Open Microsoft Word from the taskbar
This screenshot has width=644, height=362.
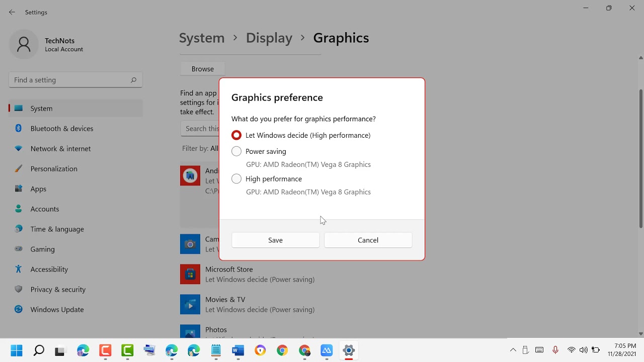(x=238, y=350)
